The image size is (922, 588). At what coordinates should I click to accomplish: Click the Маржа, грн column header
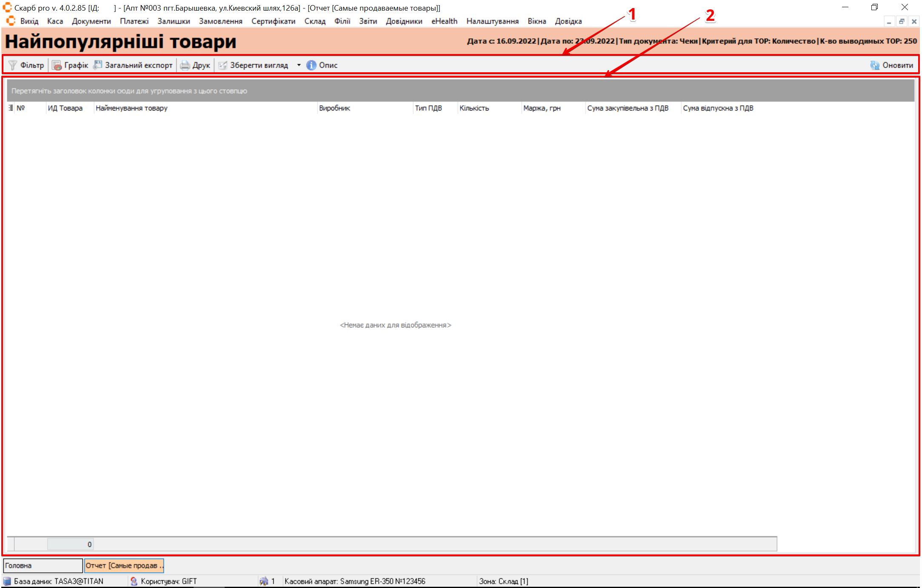(542, 108)
